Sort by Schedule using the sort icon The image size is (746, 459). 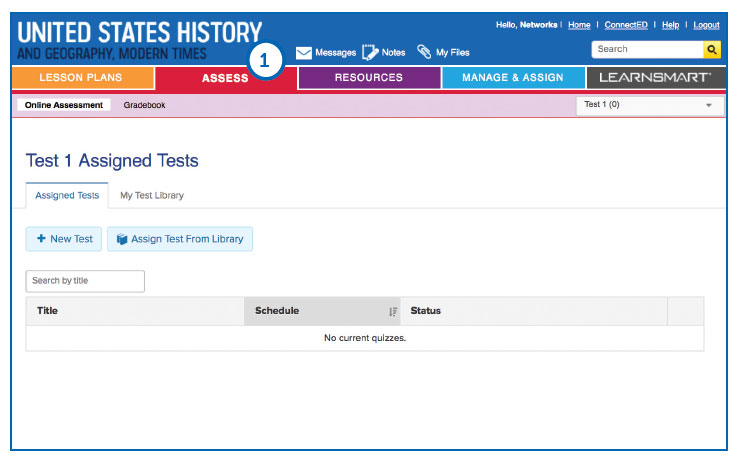393,312
